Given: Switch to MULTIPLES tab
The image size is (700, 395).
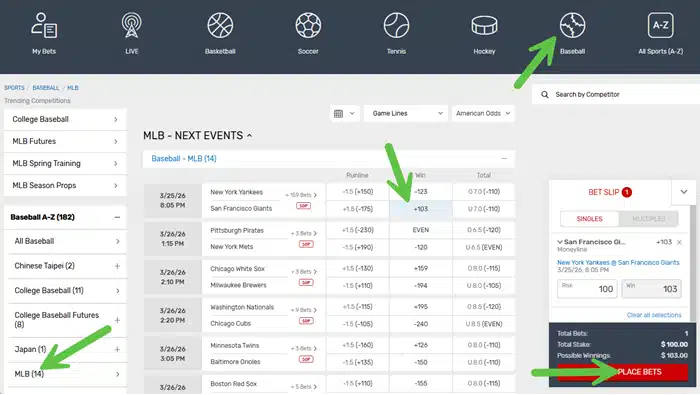Looking at the screenshot, I should (649, 219).
